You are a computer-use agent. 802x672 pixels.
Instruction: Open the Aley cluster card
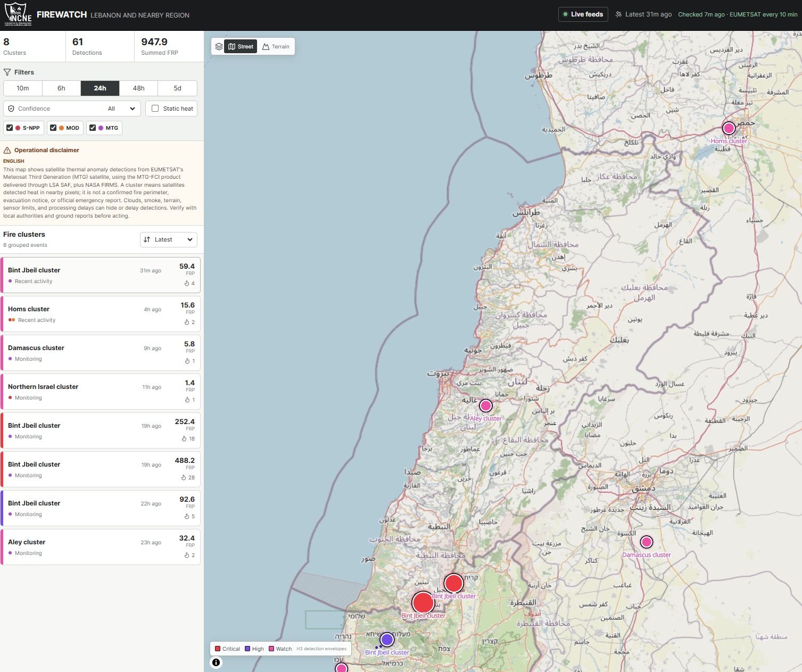tap(101, 547)
